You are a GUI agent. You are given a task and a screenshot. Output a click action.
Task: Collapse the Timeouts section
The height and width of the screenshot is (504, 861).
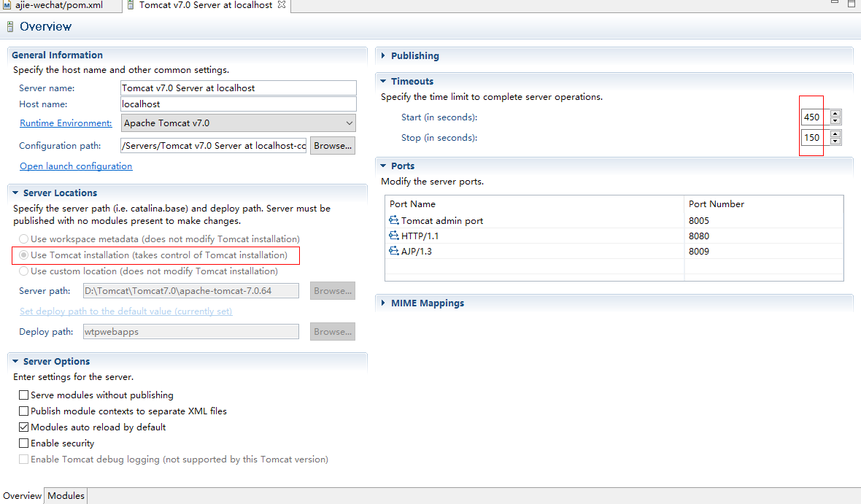click(383, 81)
